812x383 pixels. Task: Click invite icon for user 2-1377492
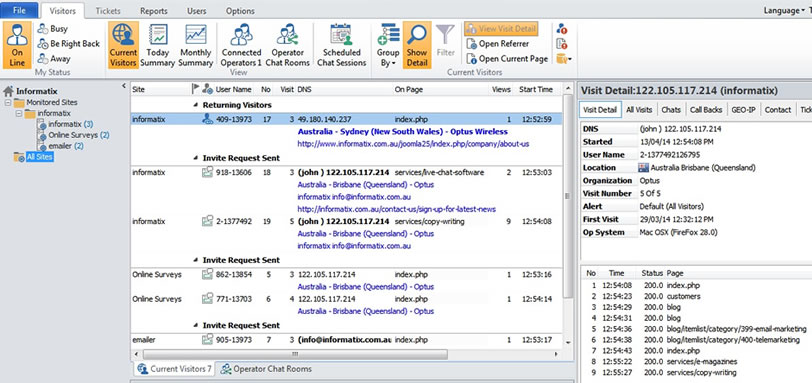pos(207,221)
